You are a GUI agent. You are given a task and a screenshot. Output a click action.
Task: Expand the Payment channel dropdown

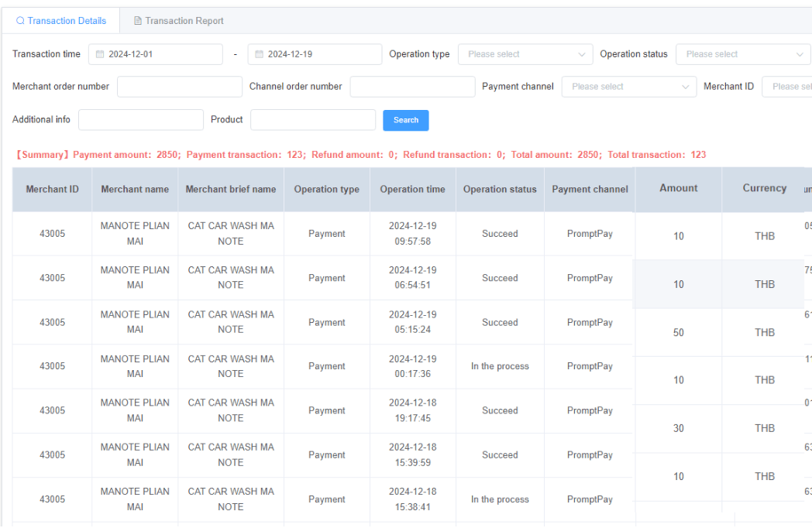(628, 87)
